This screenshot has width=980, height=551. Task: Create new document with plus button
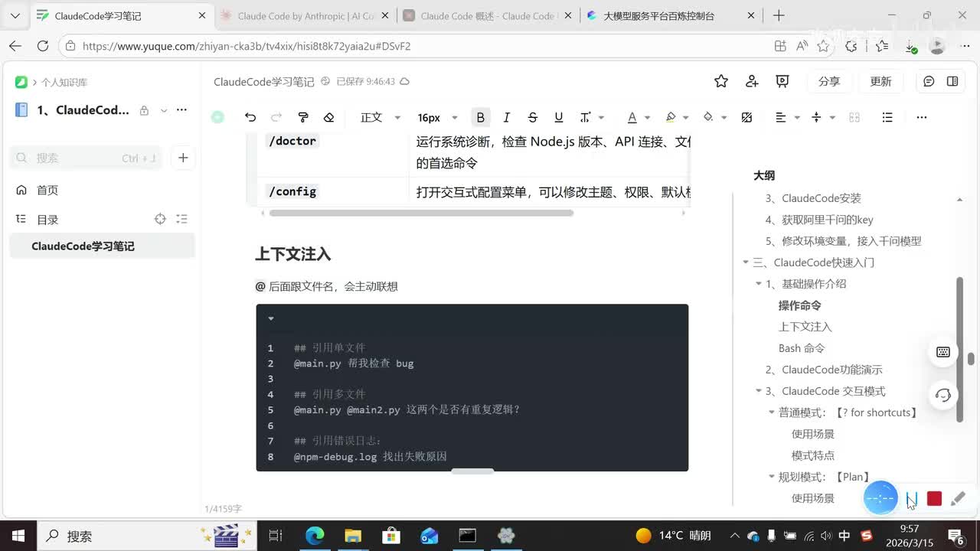click(183, 158)
